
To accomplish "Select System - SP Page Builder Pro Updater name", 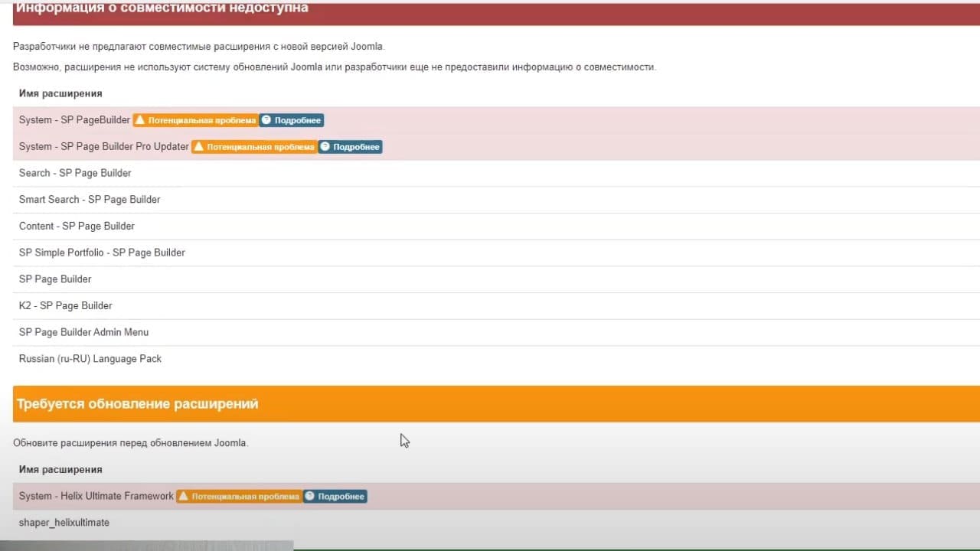I will pos(104,147).
